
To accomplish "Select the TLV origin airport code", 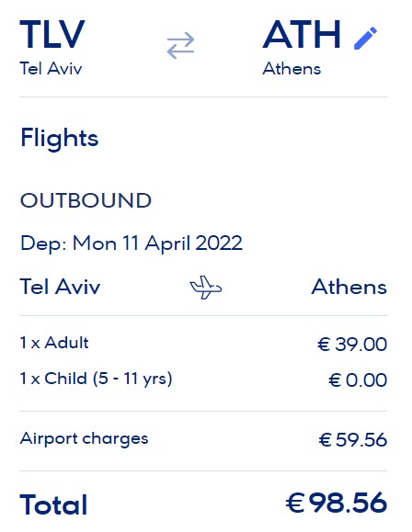I will point(52,34).
